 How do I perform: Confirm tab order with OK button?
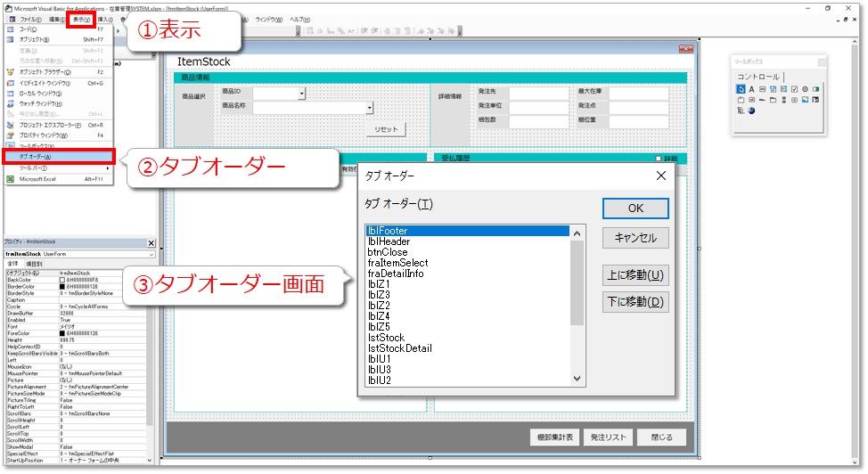tap(635, 208)
